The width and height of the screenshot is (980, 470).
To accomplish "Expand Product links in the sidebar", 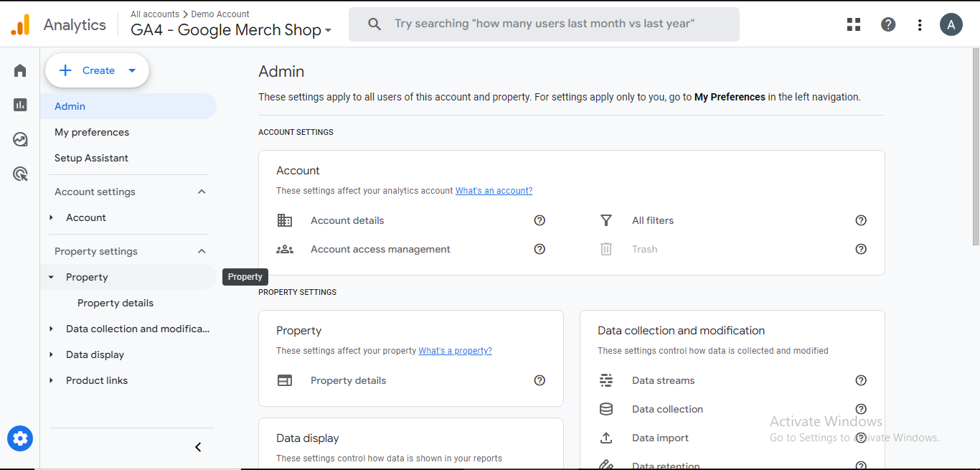I will 51,380.
